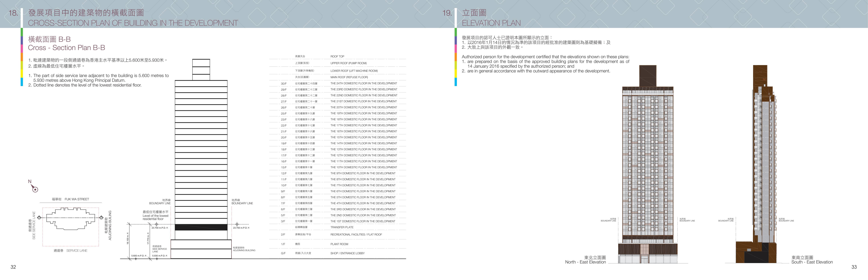Click the '16/F' floor label
Viewport: 868px width, 280px height.
coord(284,162)
